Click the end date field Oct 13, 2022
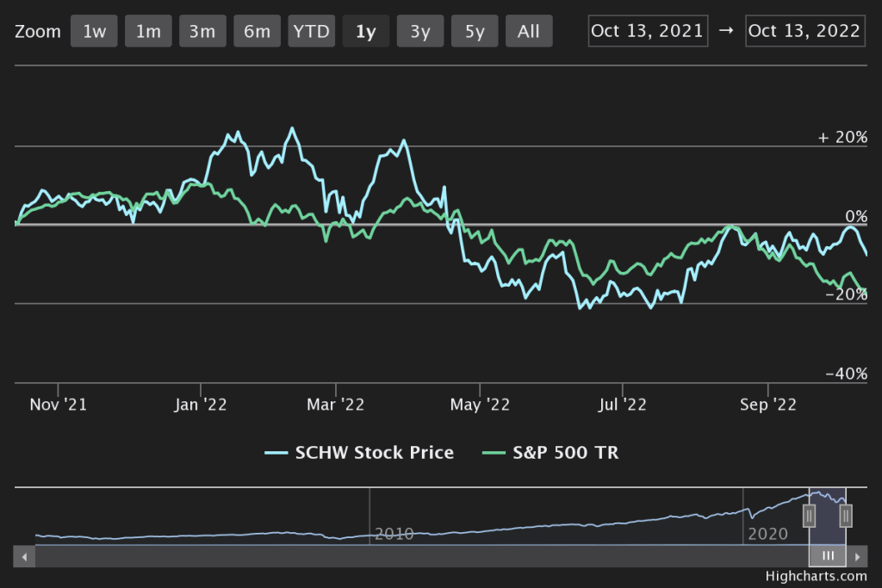The image size is (882, 588). click(804, 31)
